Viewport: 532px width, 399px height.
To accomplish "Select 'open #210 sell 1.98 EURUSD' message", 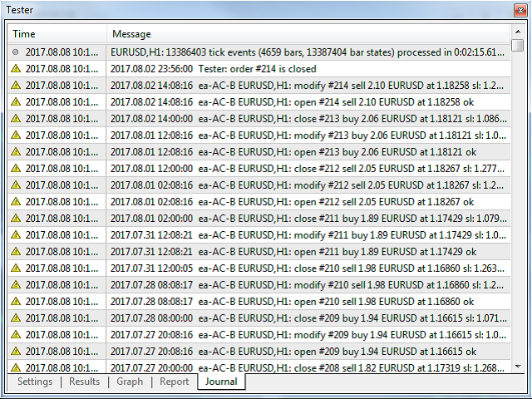I will [x=292, y=302].
